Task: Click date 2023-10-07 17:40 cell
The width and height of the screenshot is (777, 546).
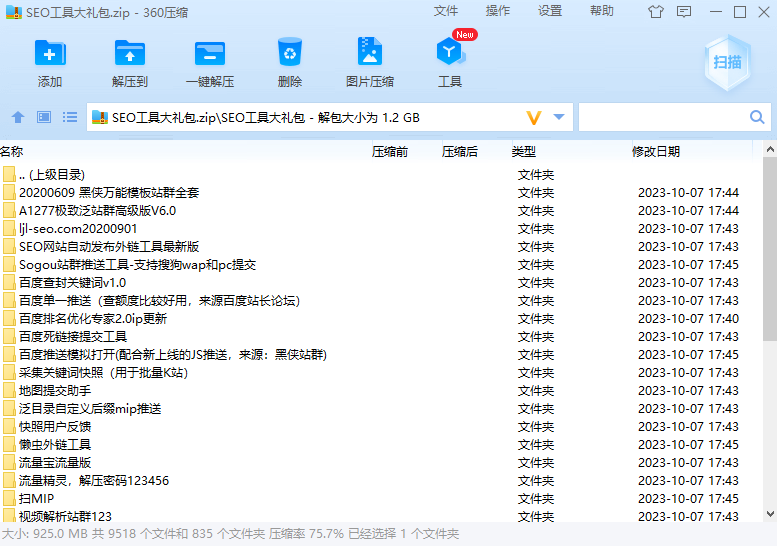Action: click(688, 319)
